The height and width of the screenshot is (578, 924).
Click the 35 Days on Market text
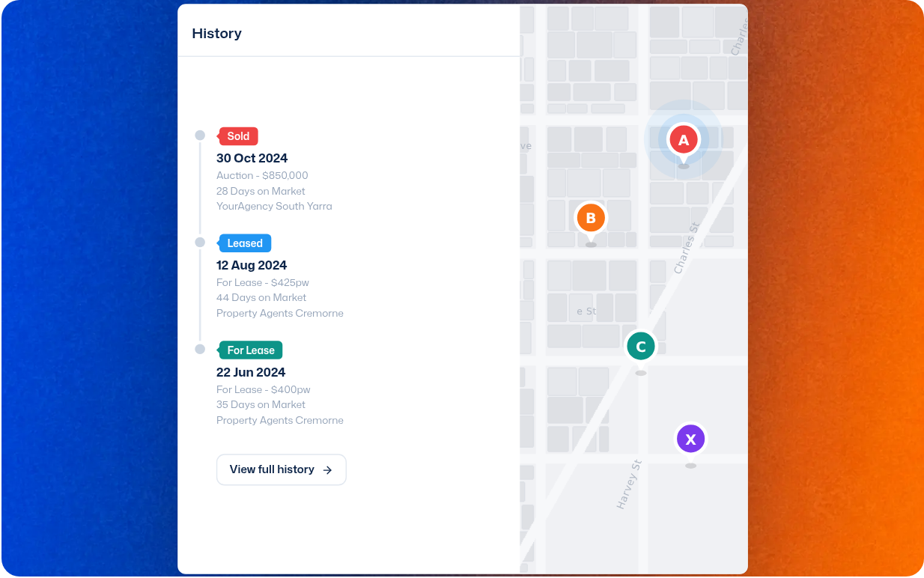coord(261,404)
